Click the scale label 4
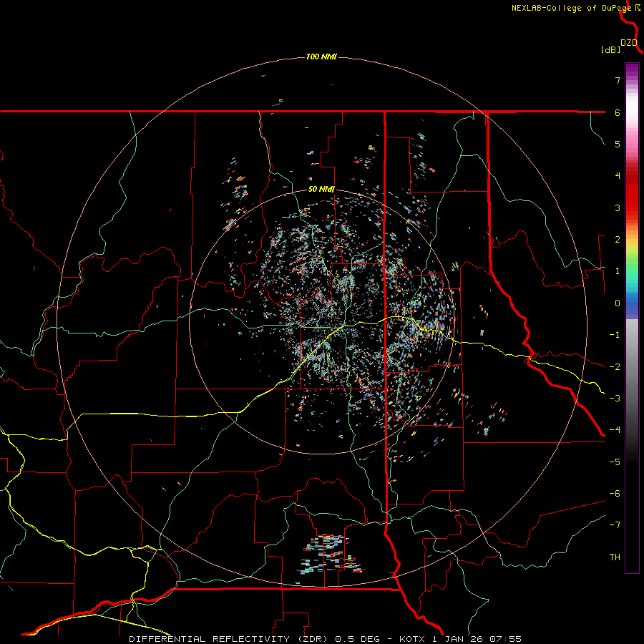This screenshot has width=644, height=644. [x=618, y=176]
